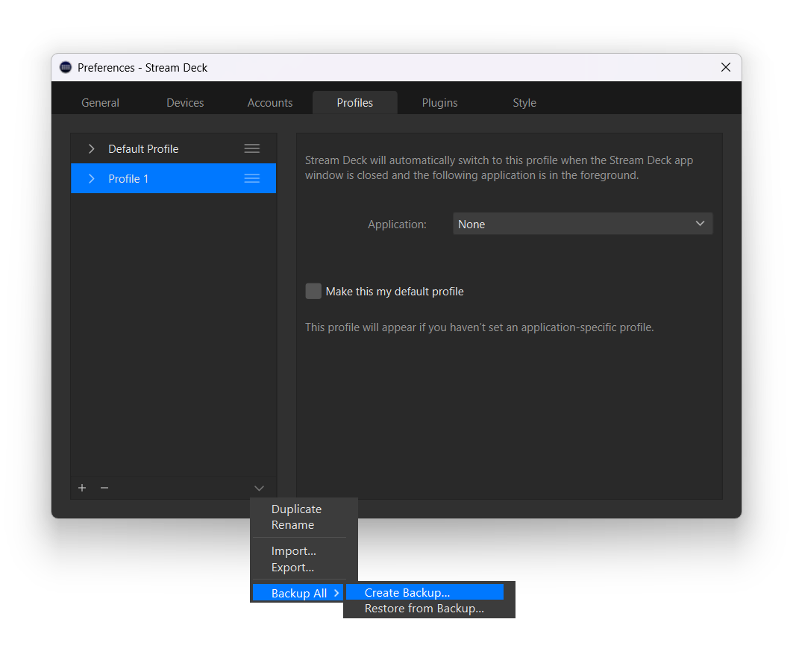
Task: Select the Profile 1 row
Action: (174, 178)
